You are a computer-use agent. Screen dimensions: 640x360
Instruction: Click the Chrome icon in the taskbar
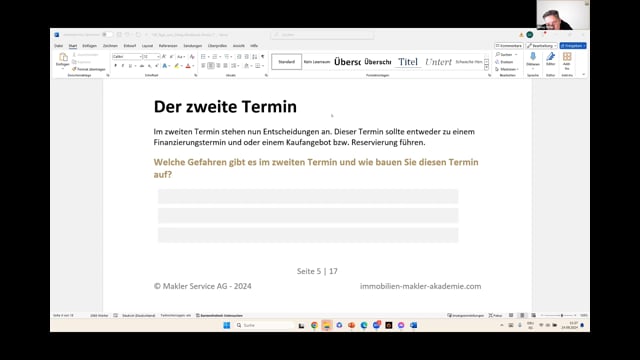point(314,325)
